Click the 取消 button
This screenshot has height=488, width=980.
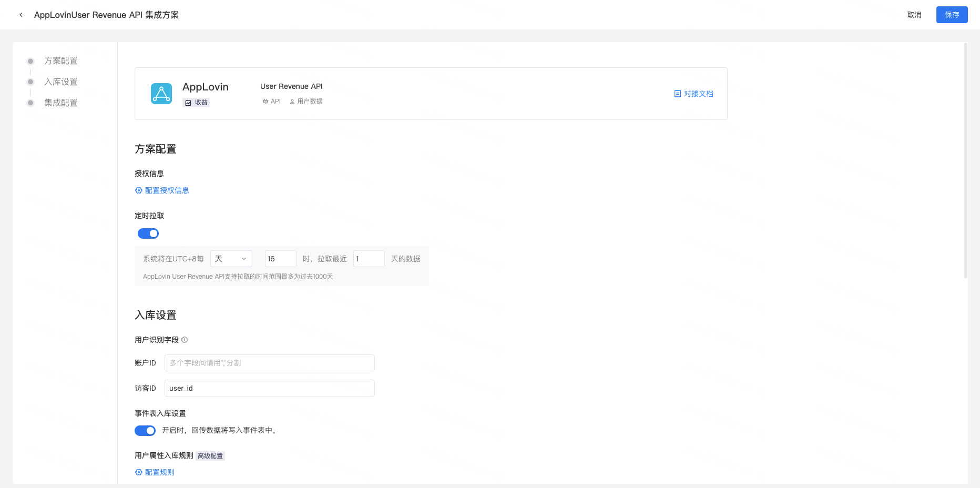point(914,15)
